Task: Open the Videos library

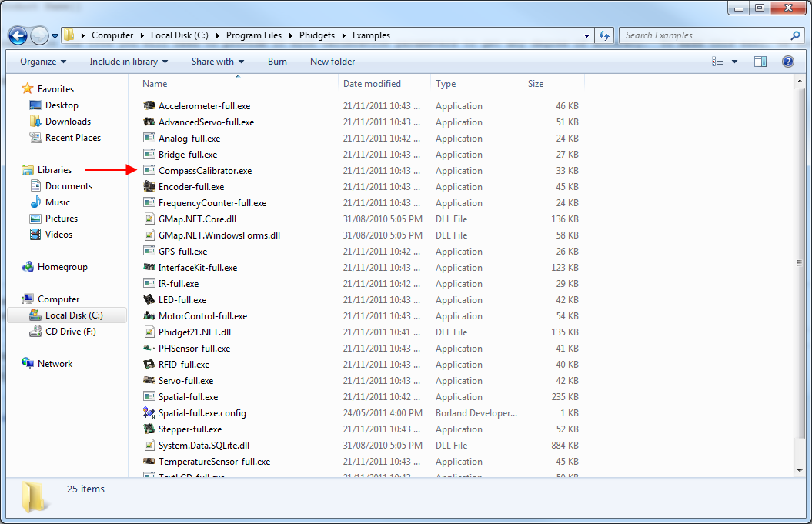Action: pyautogui.click(x=58, y=235)
